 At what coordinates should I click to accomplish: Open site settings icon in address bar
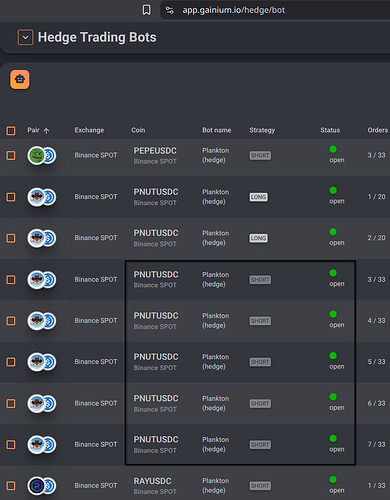pos(170,10)
